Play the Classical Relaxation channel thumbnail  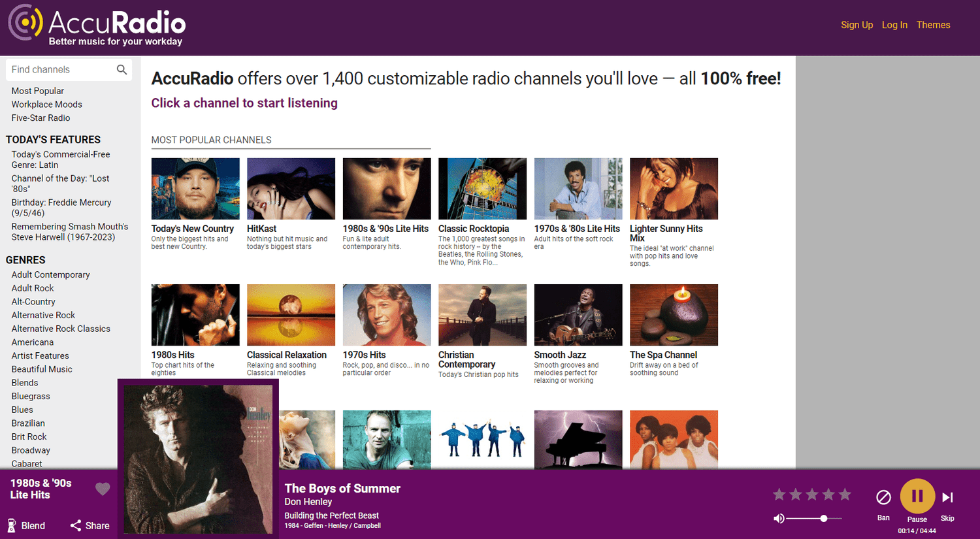(291, 315)
